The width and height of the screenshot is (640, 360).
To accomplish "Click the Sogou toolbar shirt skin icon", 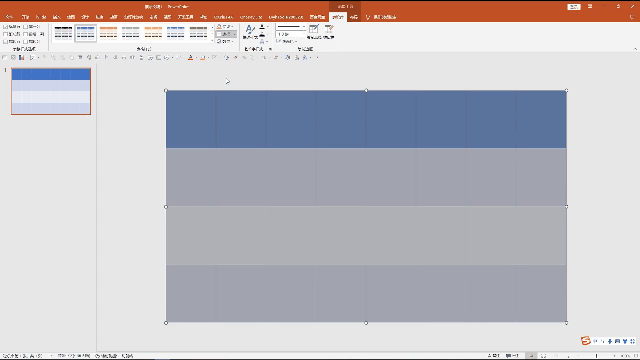I will (x=625, y=341).
